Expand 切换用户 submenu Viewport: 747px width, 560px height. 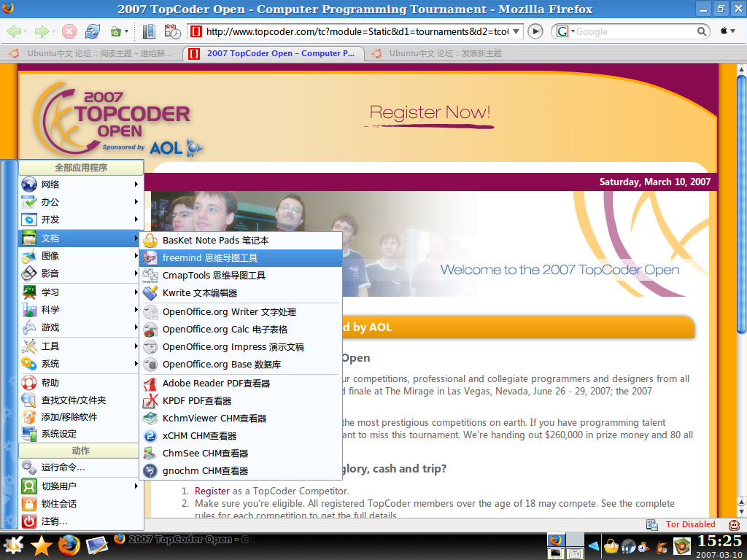pos(81,486)
